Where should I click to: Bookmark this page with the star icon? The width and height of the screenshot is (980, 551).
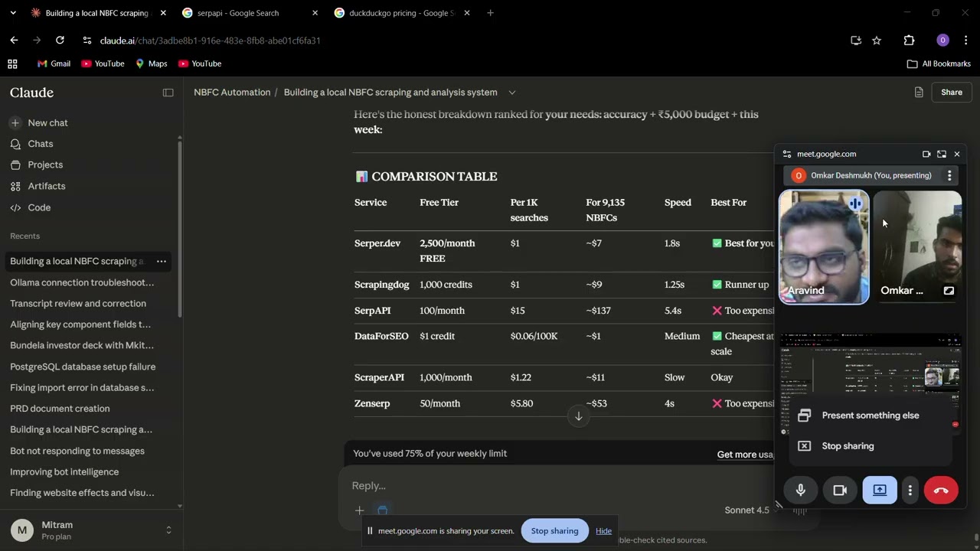(x=877, y=41)
